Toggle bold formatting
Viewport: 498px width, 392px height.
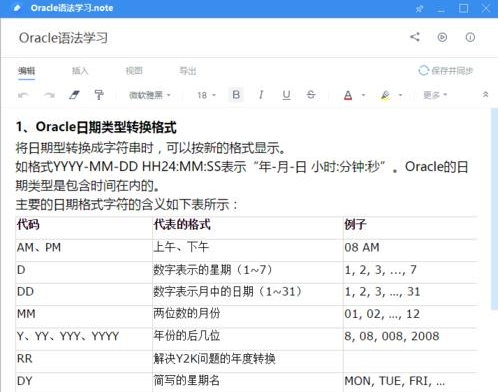(x=236, y=95)
